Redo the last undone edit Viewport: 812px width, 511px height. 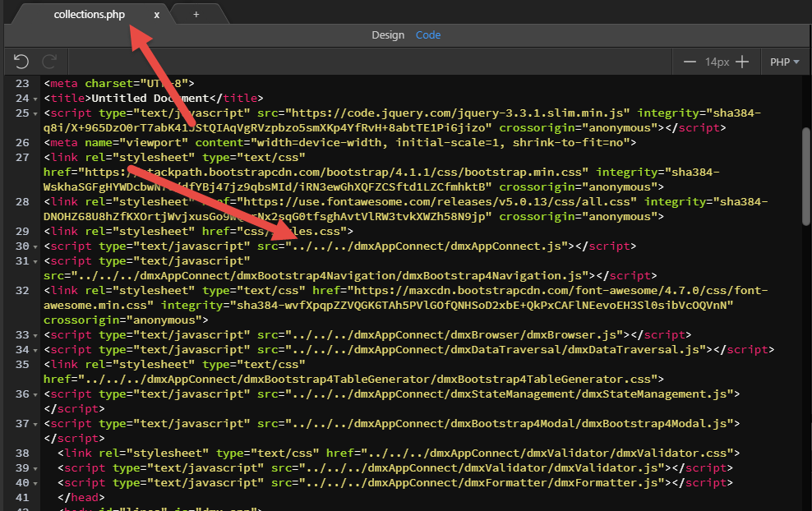[49, 62]
